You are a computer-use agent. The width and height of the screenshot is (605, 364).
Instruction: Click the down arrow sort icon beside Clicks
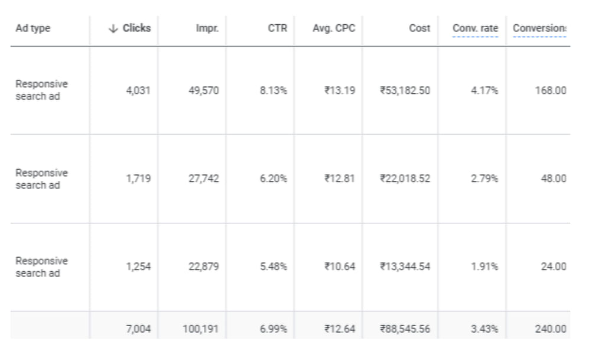click(x=113, y=28)
